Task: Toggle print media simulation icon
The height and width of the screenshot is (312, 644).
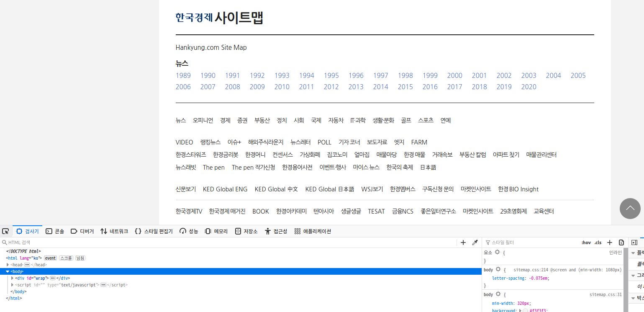Action: [621, 242]
